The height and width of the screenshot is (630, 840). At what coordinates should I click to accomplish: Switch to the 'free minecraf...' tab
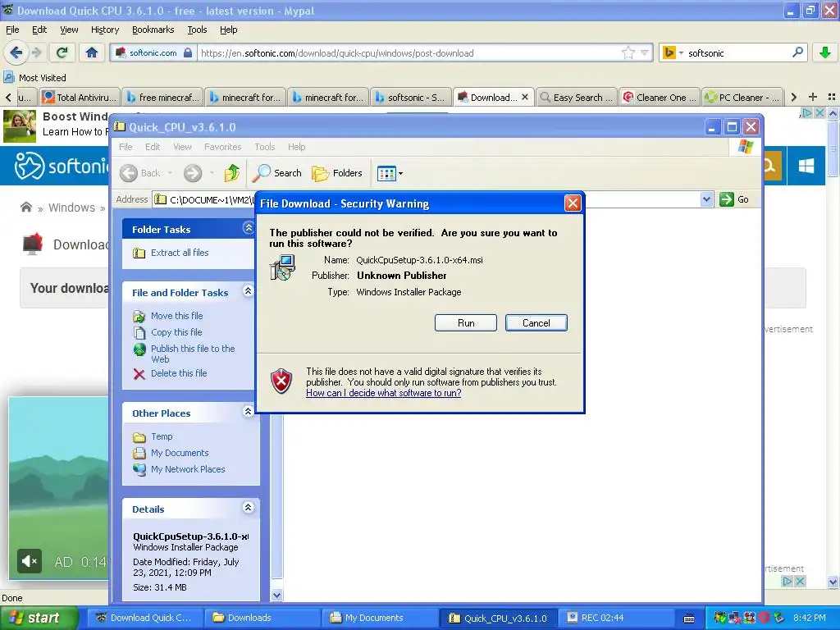click(x=163, y=97)
